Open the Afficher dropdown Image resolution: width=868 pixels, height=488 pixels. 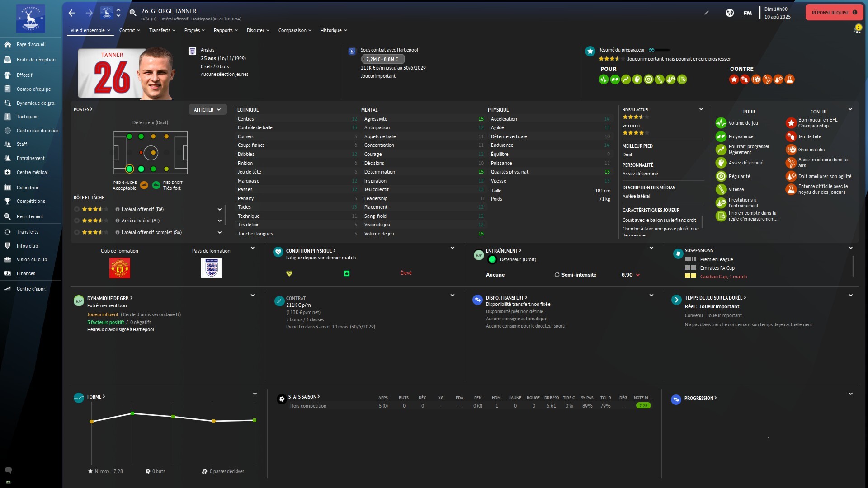[208, 110]
